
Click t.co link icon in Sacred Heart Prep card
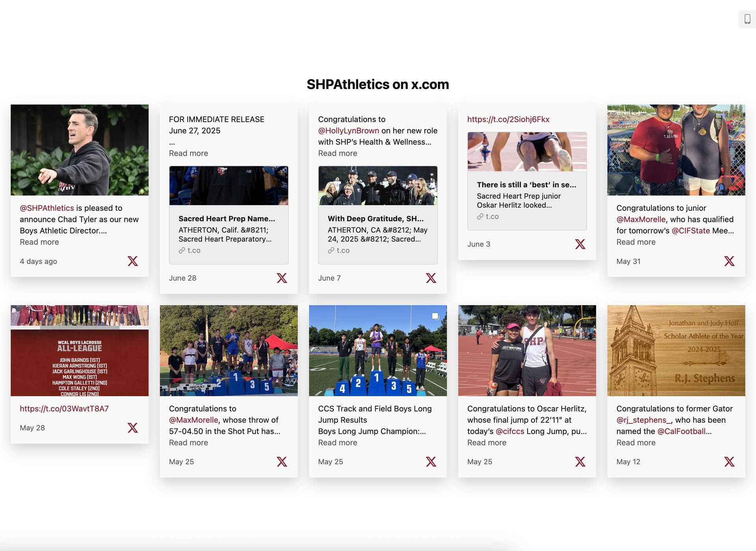click(x=182, y=250)
